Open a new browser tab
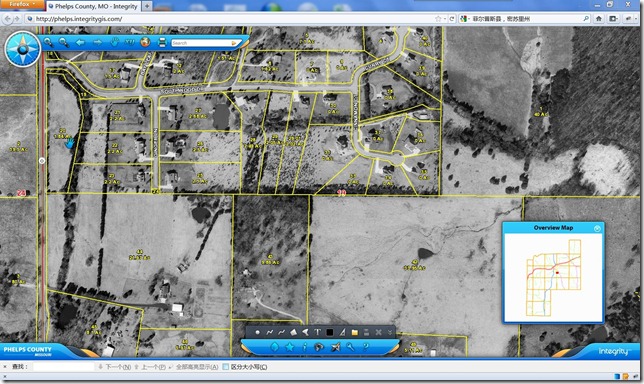This screenshot has width=644, height=384. [x=147, y=6]
